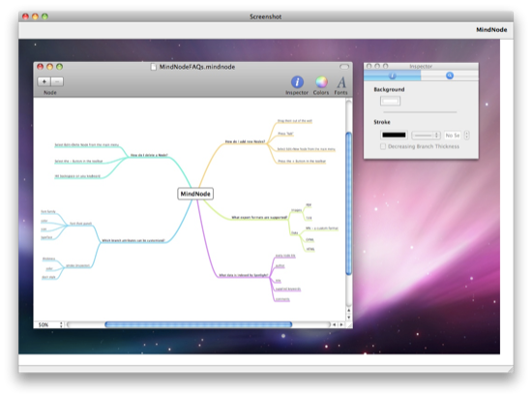The image size is (532, 398).
Task: Select the "supplied keywords" node
Action: pos(287,290)
